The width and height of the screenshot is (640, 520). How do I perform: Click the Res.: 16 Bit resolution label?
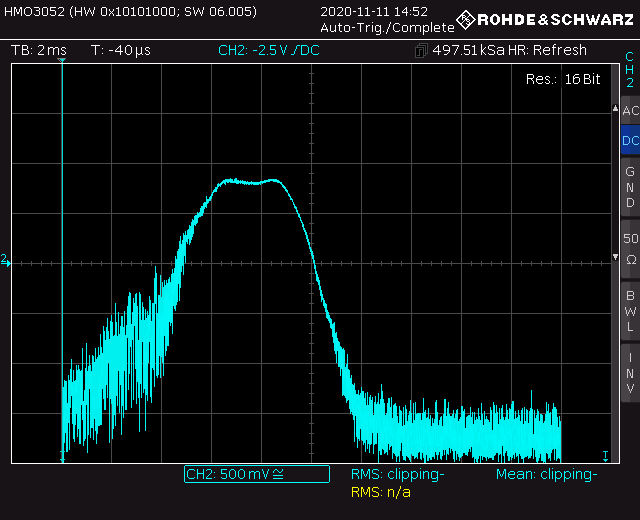[x=565, y=79]
